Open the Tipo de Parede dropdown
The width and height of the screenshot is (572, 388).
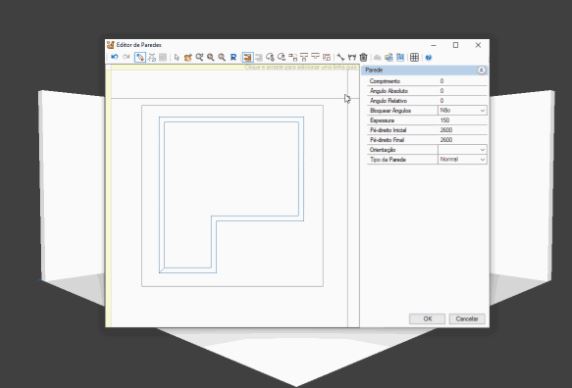(x=462, y=159)
